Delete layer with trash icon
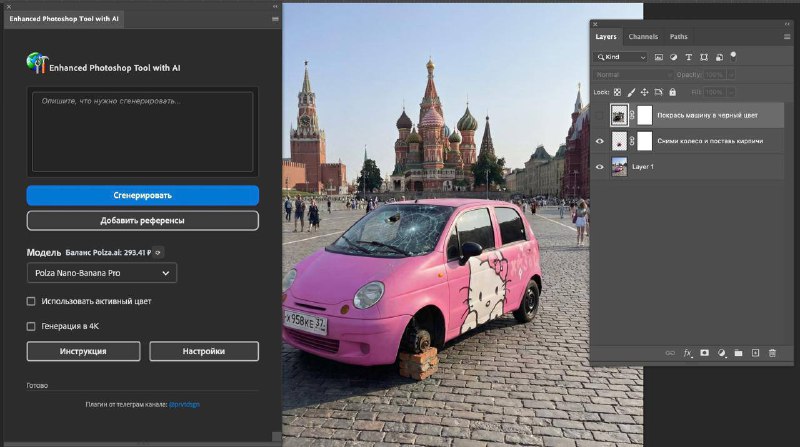This screenshot has width=800, height=447. coord(771,353)
